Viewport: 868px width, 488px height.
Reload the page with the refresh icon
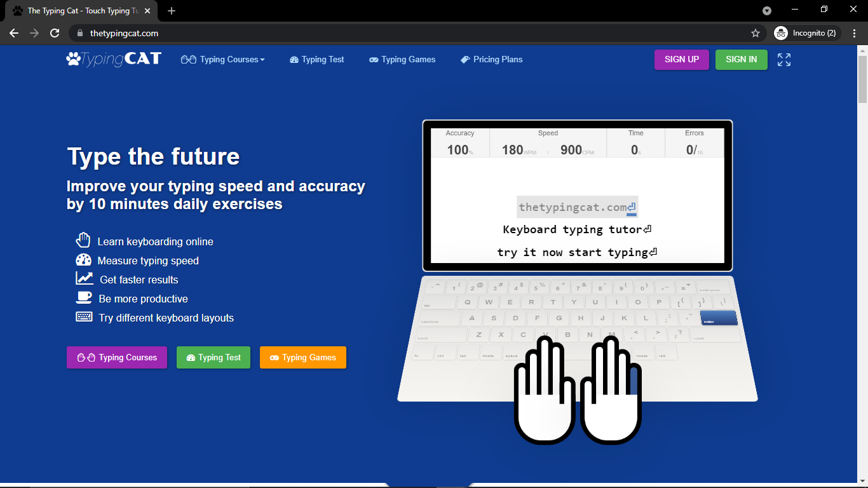coord(55,33)
